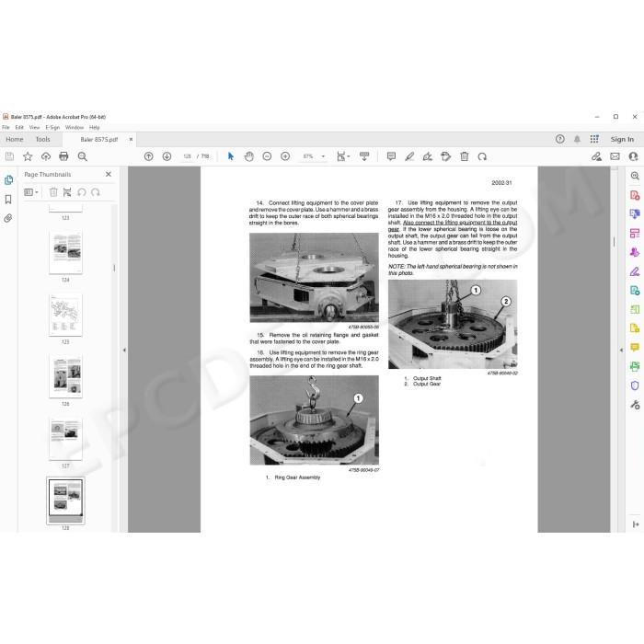Click the upload to cloud icon

46,156
